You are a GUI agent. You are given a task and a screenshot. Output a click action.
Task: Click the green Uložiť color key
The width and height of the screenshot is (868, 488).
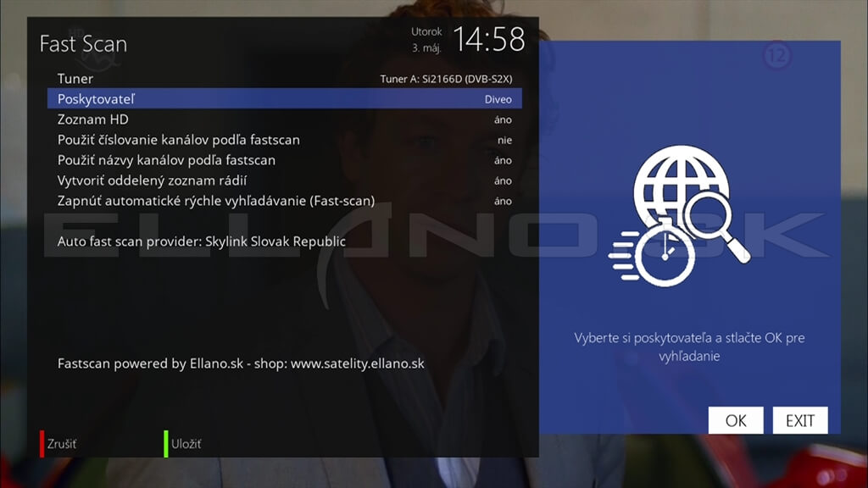(x=166, y=444)
